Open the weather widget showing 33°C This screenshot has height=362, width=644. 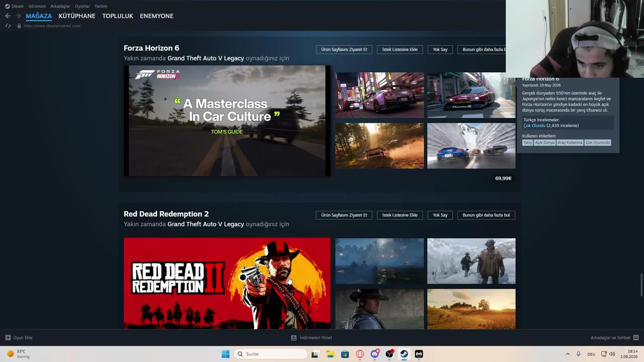(x=18, y=354)
